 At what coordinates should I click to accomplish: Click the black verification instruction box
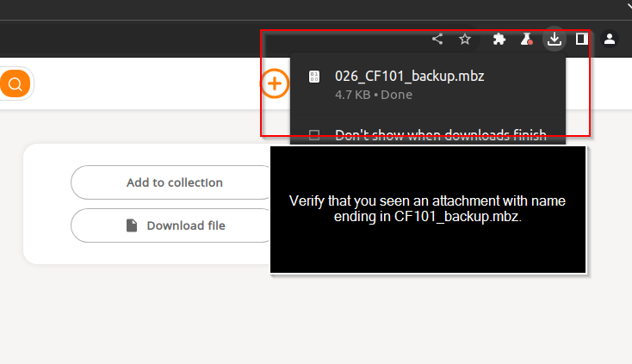pyautogui.click(x=428, y=210)
